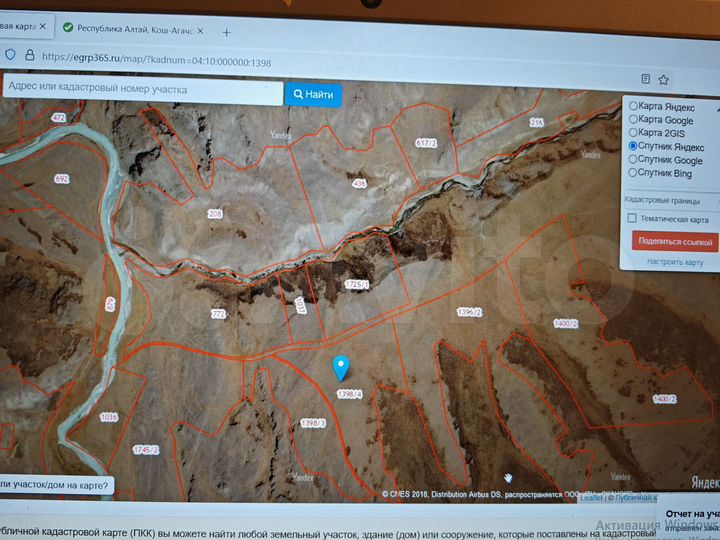Open the Leaflet attribution link
The image size is (720, 540).
click(x=591, y=498)
